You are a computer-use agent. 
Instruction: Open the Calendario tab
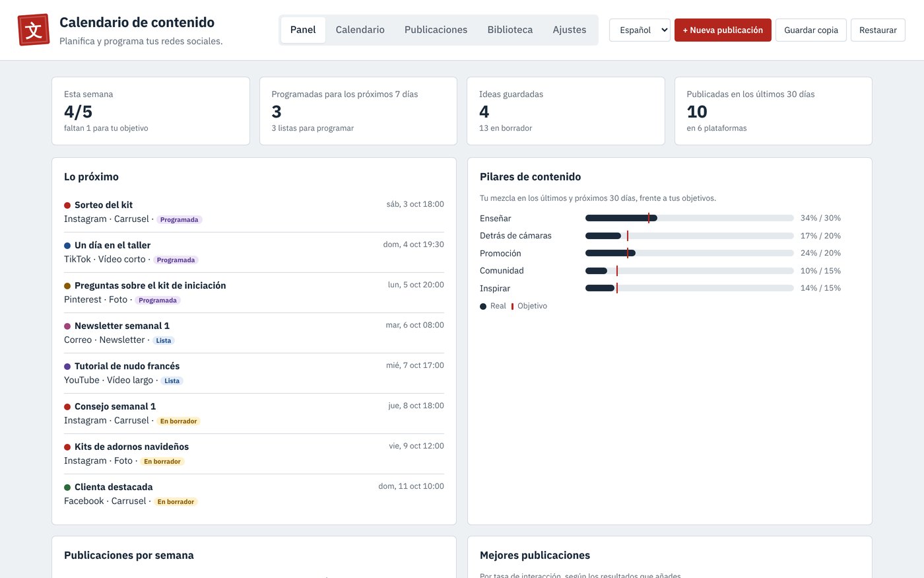tap(360, 30)
